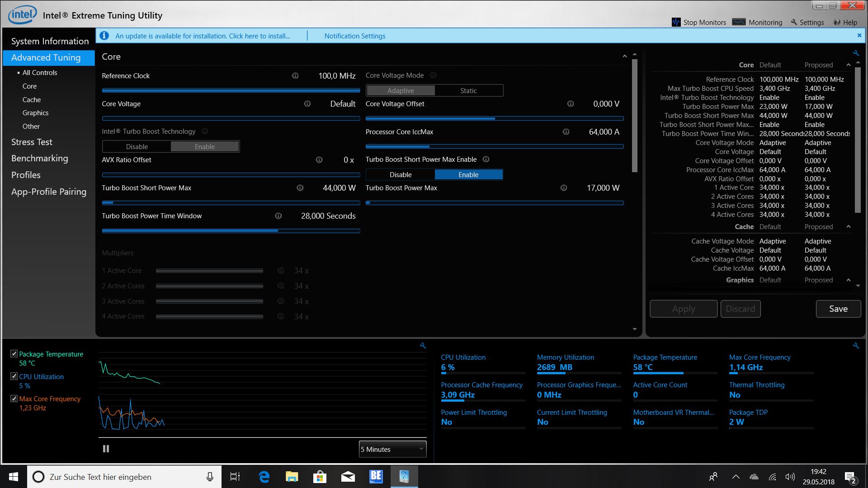Collapse the Cache group in proposed settings list
Viewport: 868px width, 488px height.
pos(849,226)
